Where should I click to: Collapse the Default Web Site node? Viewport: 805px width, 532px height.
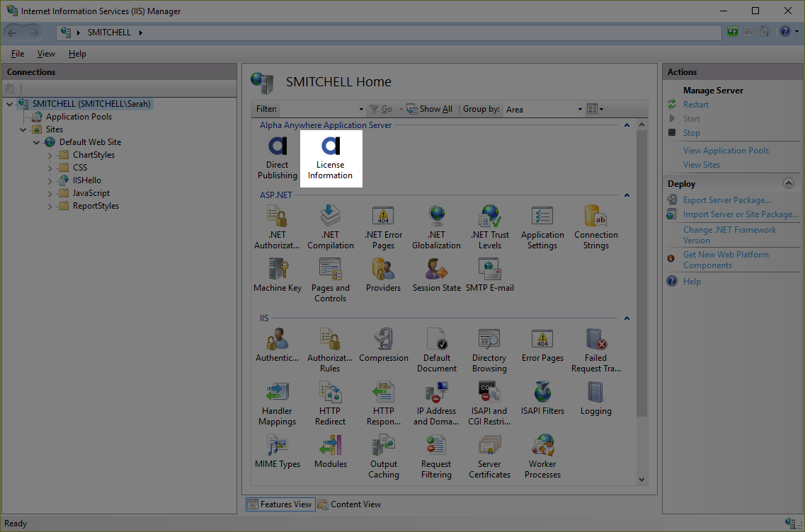36,143
